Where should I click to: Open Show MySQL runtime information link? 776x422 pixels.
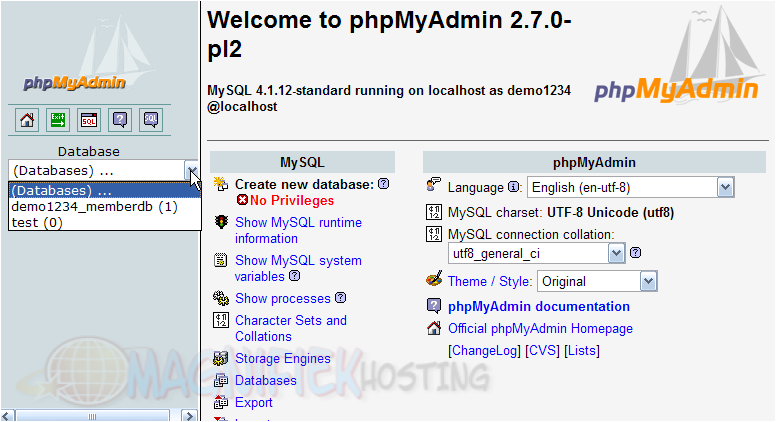[x=298, y=230]
